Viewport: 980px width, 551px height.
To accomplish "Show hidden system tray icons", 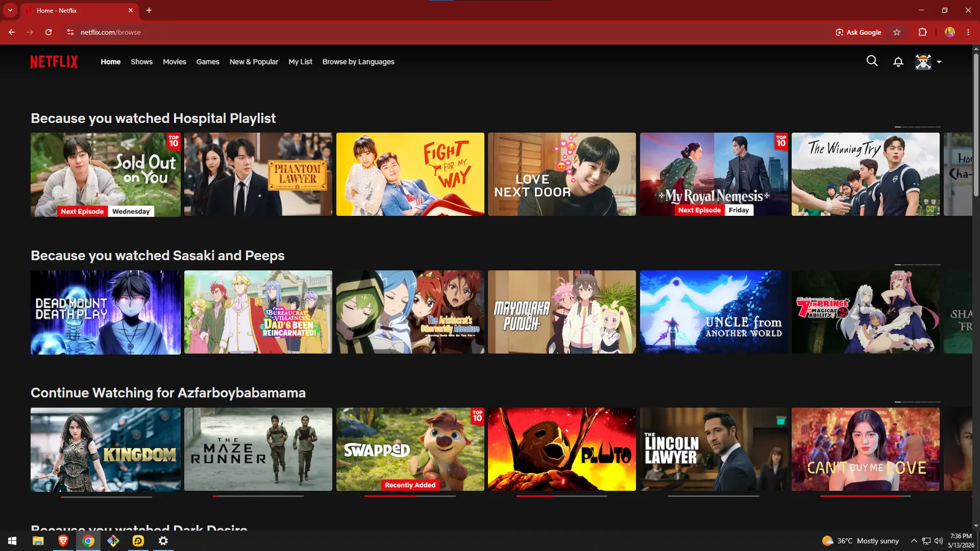I will coord(914,541).
